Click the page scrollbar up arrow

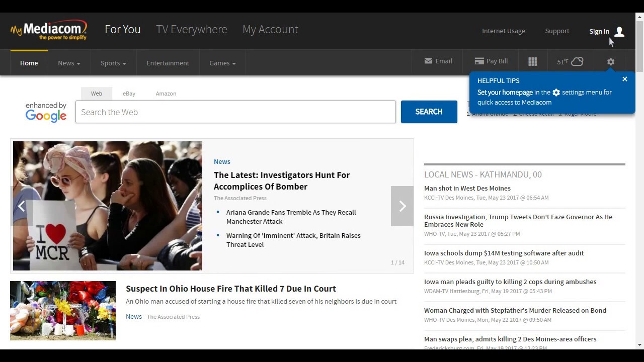(639, 17)
